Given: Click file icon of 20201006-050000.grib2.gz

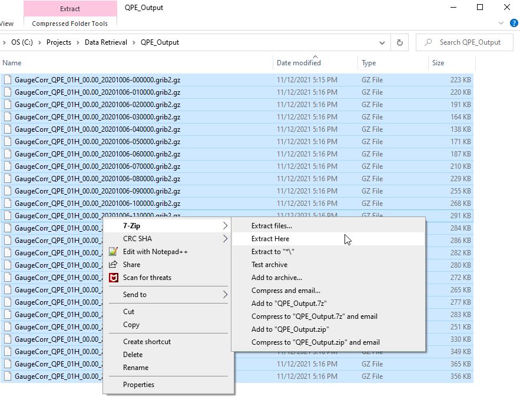Looking at the screenshot, I should 8,141.
